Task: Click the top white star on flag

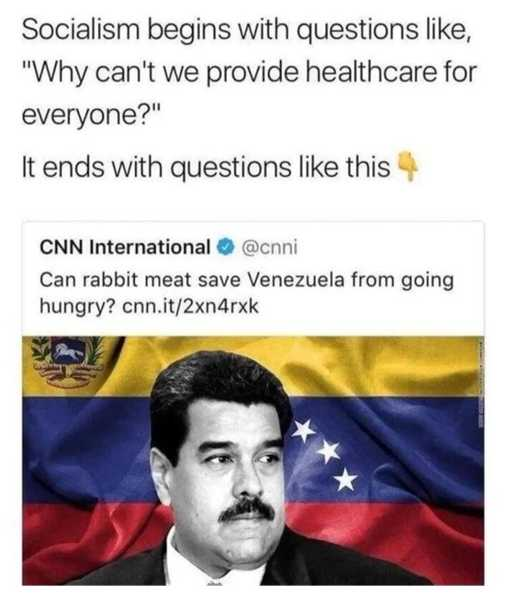Action: [x=302, y=431]
